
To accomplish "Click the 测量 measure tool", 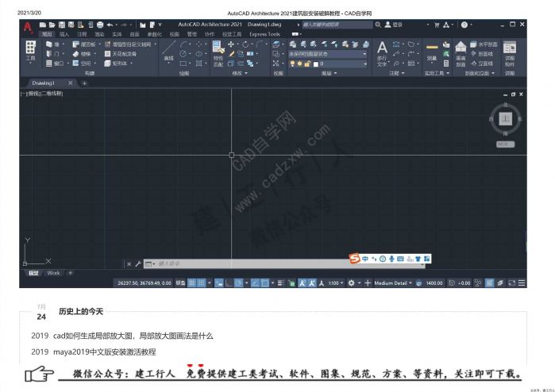I will pos(432,52).
